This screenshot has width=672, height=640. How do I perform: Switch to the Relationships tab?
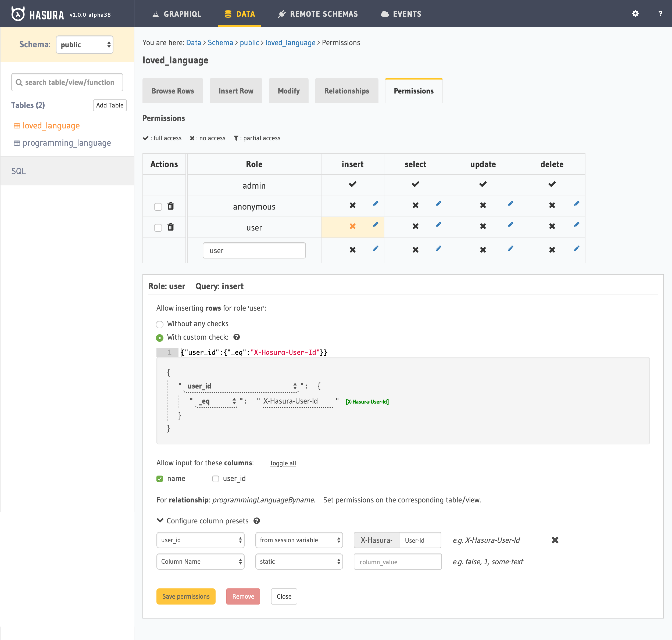click(x=346, y=91)
